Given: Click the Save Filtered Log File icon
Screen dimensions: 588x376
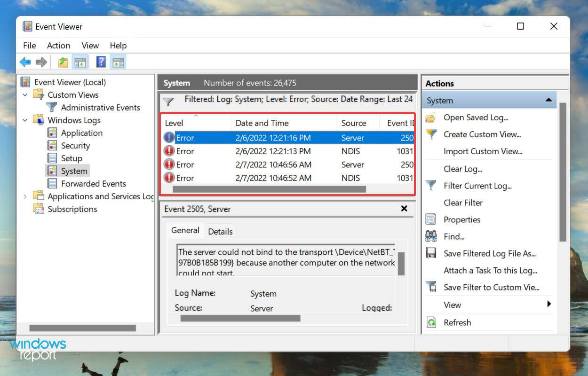Looking at the screenshot, I should pyautogui.click(x=431, y=253).
